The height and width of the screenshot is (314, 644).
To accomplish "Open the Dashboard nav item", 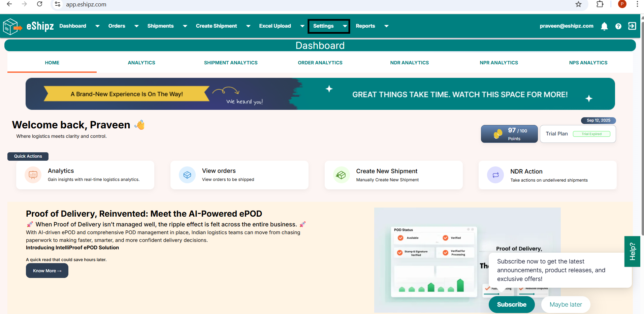I will pyautogui.click(x=73, y=26).
